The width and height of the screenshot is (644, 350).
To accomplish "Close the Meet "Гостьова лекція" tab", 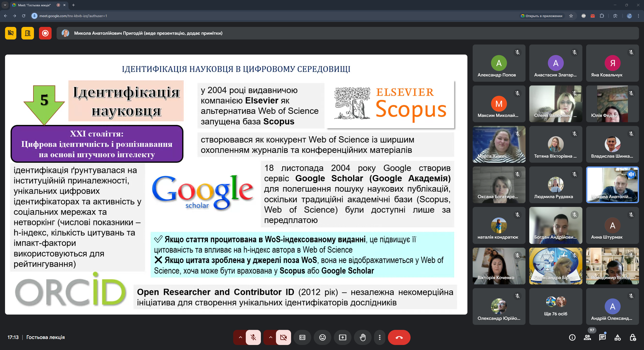I will pyautogui.click(x=64, y=5).
